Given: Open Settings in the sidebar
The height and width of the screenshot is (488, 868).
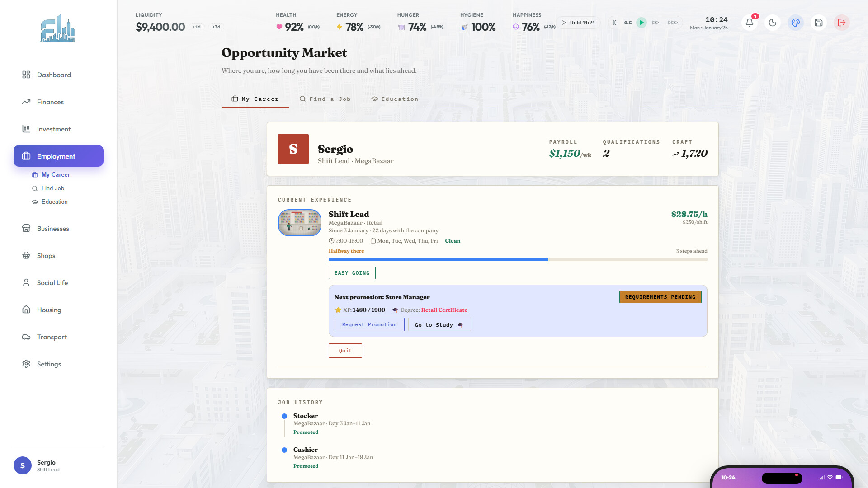Looking at the screenshot, I should tap(58, 364).
